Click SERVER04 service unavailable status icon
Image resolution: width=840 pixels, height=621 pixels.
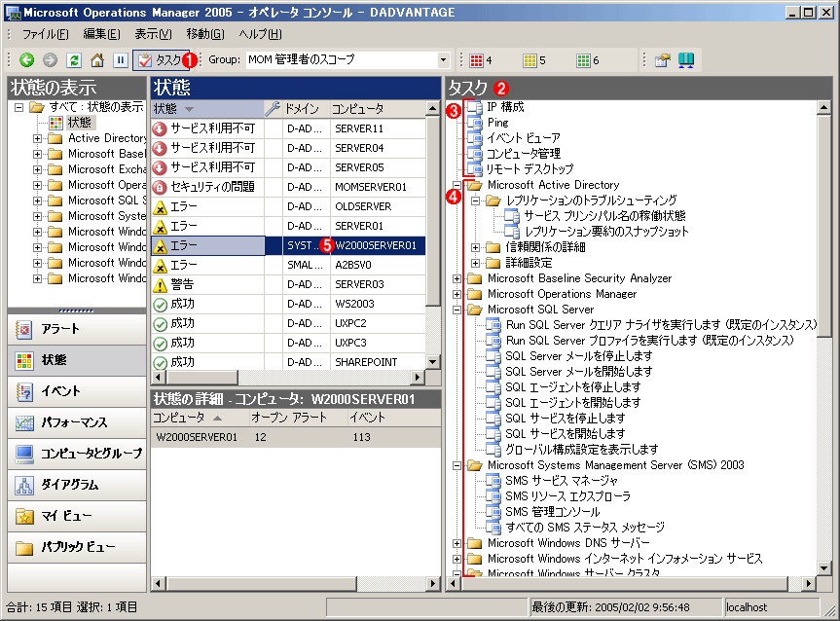coord(160,148)
